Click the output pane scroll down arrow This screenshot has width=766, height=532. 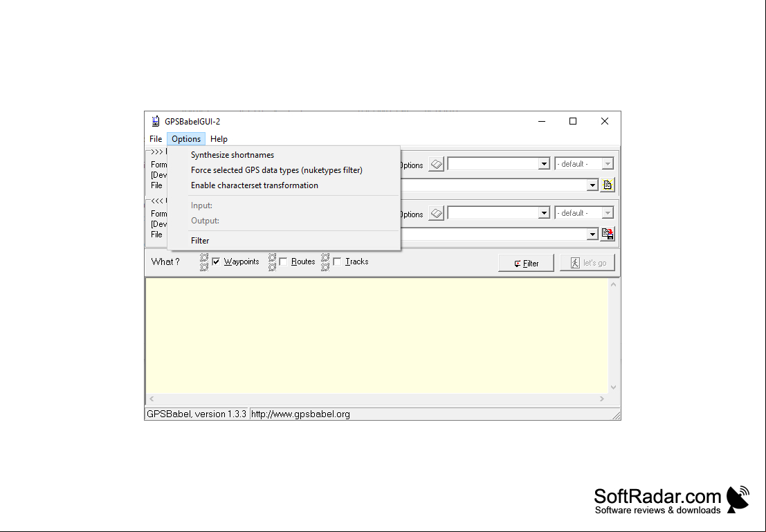614,387
